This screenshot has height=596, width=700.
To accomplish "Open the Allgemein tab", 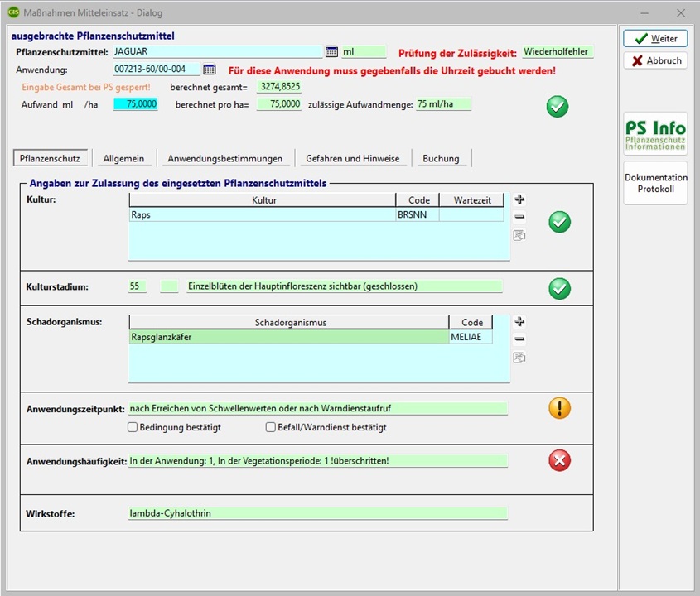I will (123, 158).
